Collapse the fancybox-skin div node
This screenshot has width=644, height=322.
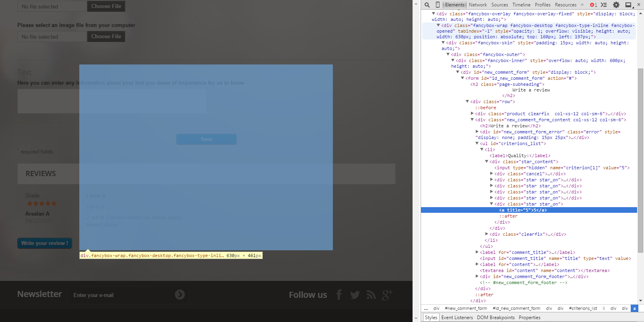pyautogui.click(x=443, y=43)
